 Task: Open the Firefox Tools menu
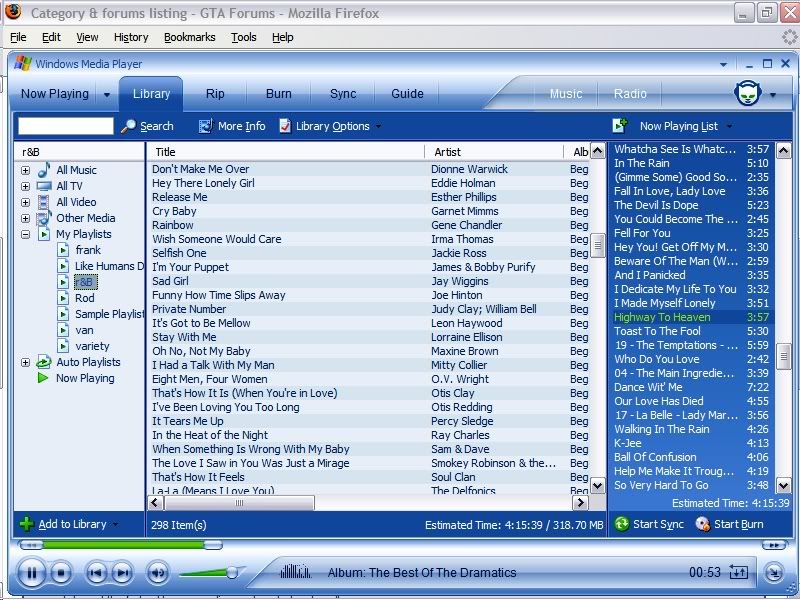[243, 37]
